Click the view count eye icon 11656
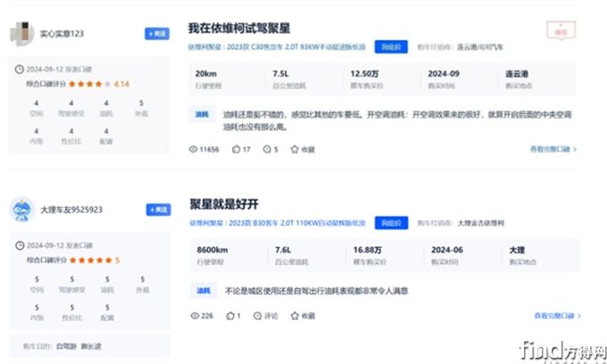This screenshot has height=364, width=607. tap(193, 149)
